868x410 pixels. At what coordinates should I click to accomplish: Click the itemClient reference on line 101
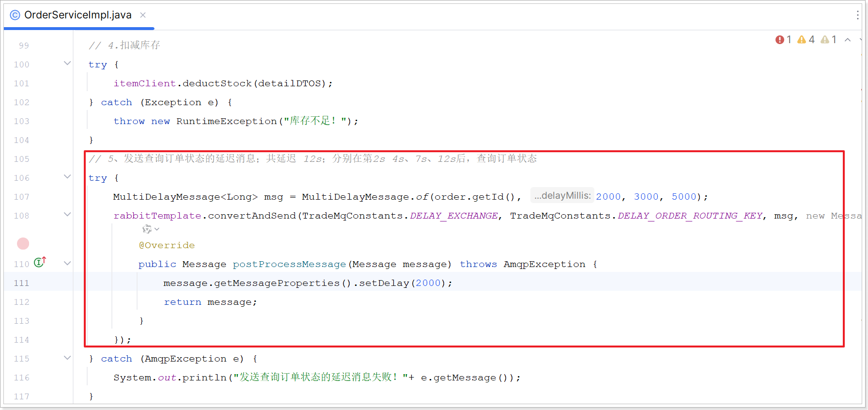(x=144, y=83)
